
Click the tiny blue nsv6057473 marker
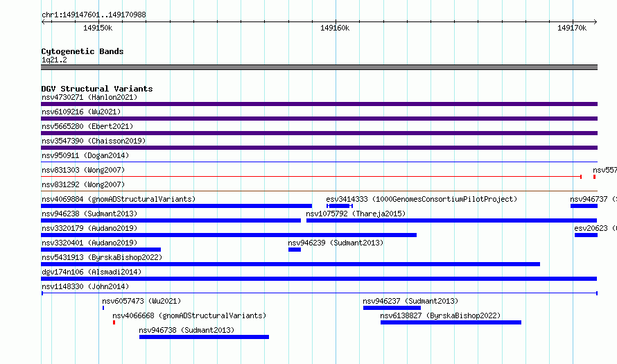pyautogui.click(x=103, y=308)
